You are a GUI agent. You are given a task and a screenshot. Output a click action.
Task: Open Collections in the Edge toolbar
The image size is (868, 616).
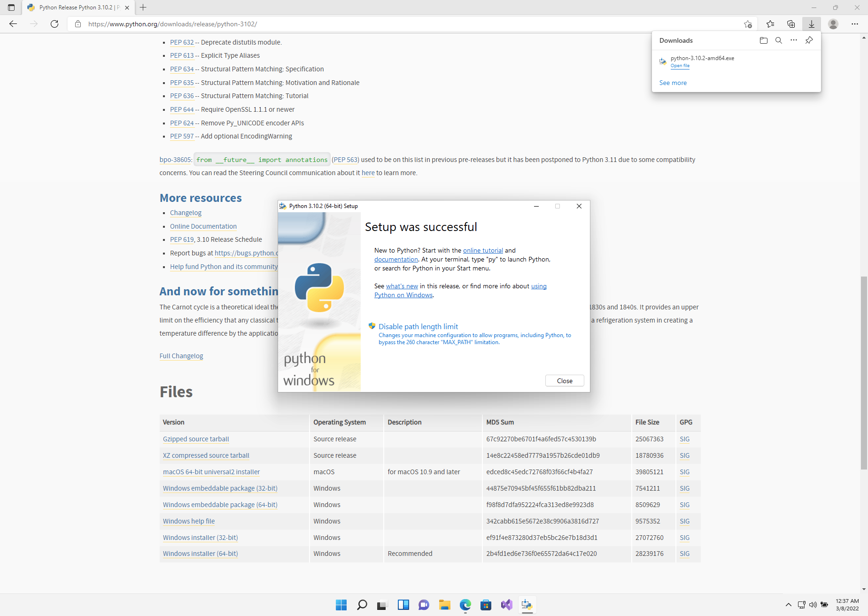(x=791, y=24)
